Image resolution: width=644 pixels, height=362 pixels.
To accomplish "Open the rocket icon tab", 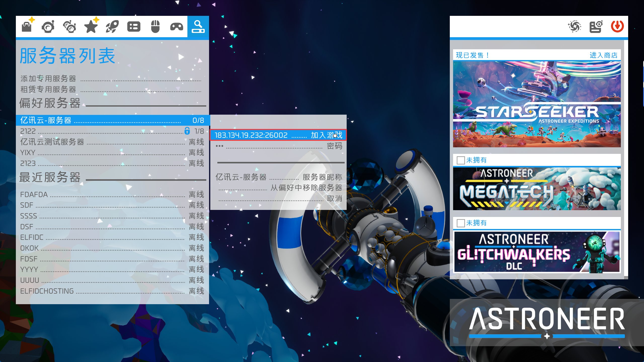I will coord(112,27).
